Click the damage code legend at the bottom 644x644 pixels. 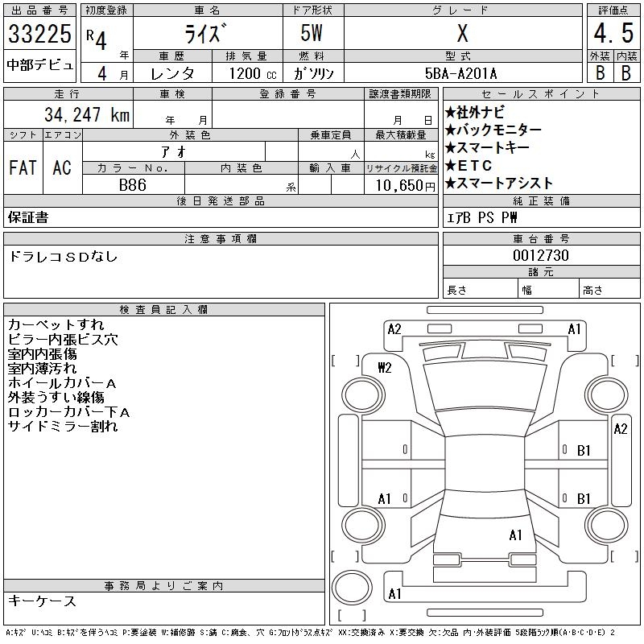pyautogui.click(x=310, y=633)
